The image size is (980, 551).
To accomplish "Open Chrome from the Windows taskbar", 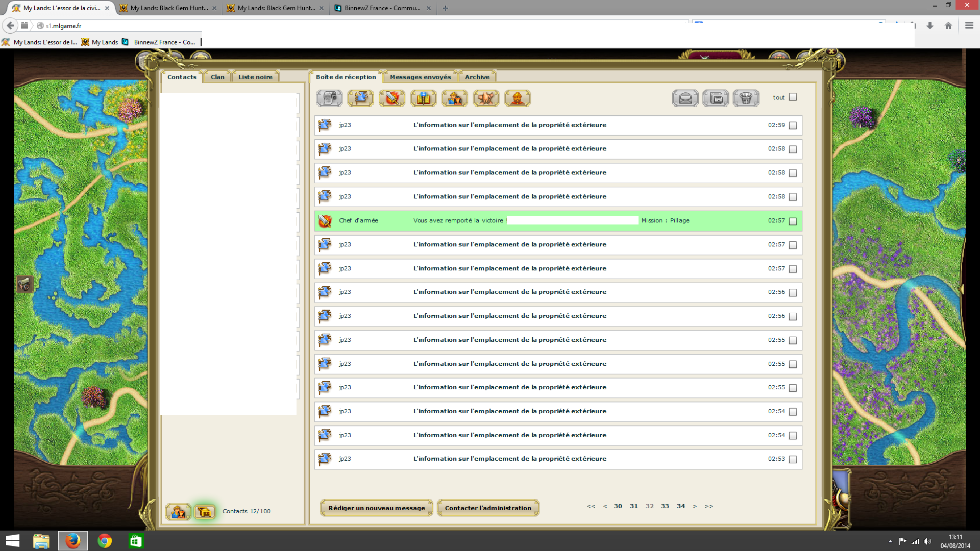I will pos(105,541).
